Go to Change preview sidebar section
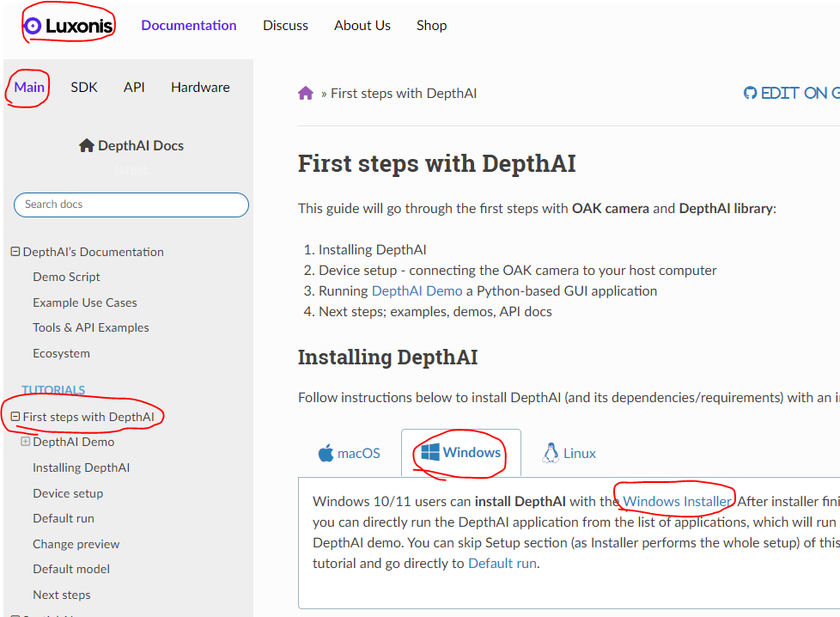Image resolution: width=840 pixels, height=617 pixels. point(76,544)
